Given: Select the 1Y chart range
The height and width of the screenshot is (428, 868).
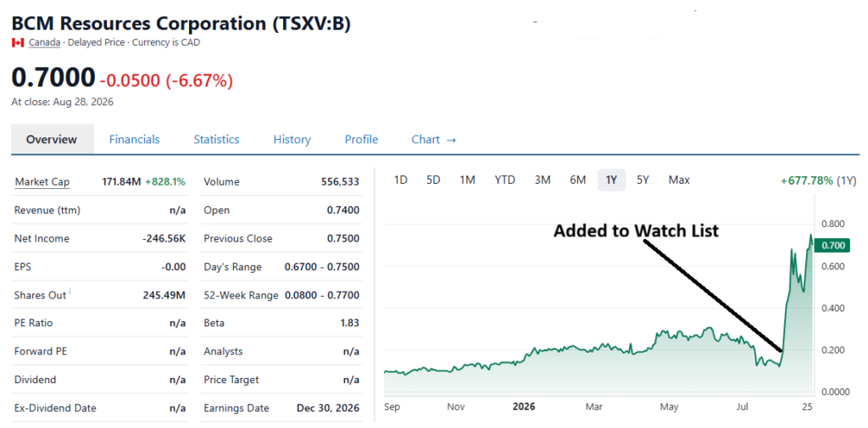Looking at the screenshot, I should tap(611, 180).
